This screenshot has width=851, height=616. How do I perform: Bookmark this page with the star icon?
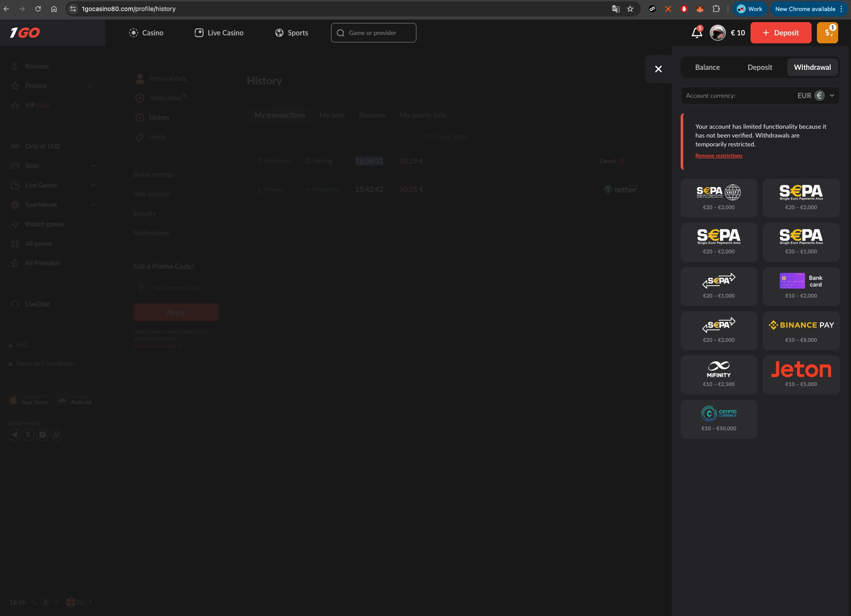click(x=630, y=9)
